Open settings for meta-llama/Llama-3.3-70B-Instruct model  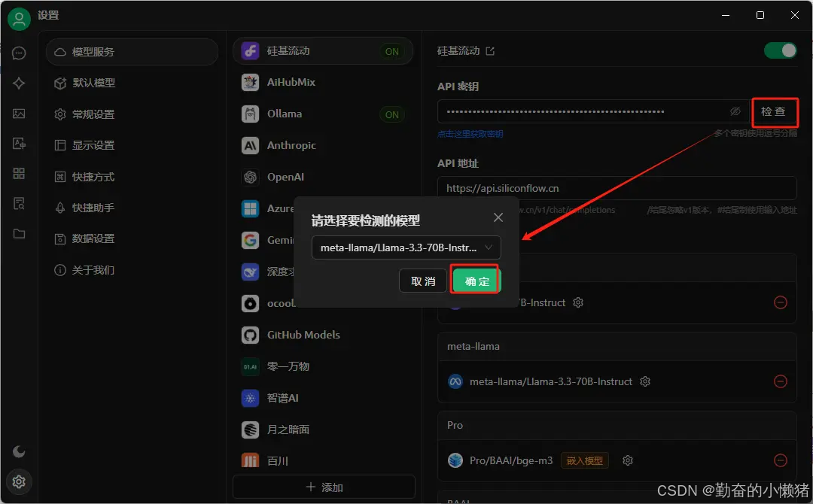(645, 381)
